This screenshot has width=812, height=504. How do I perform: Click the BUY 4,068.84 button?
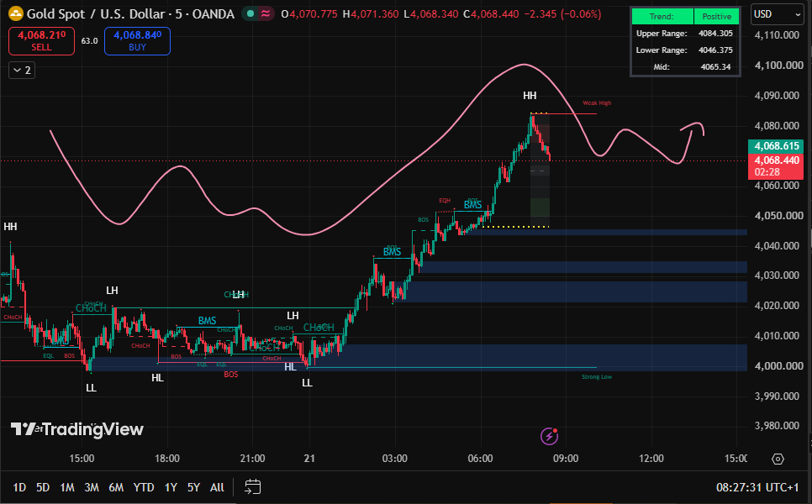(137, 41)
